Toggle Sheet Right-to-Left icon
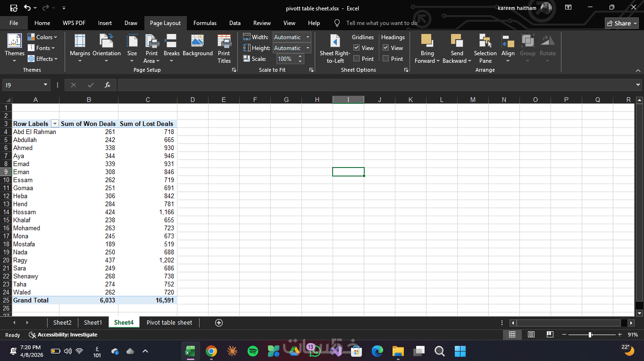The width and height of the screenshot is (644, 361). coord(335,41)
